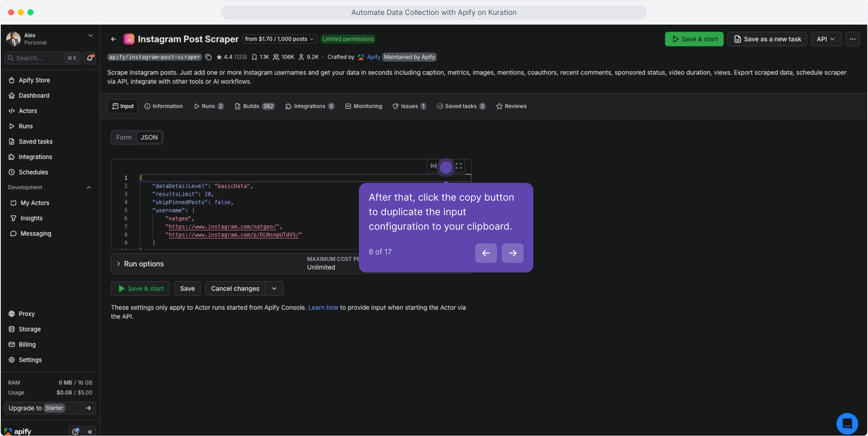
Task: Click the format JSON braces icon in editor
Action: [x=433, y=166]
